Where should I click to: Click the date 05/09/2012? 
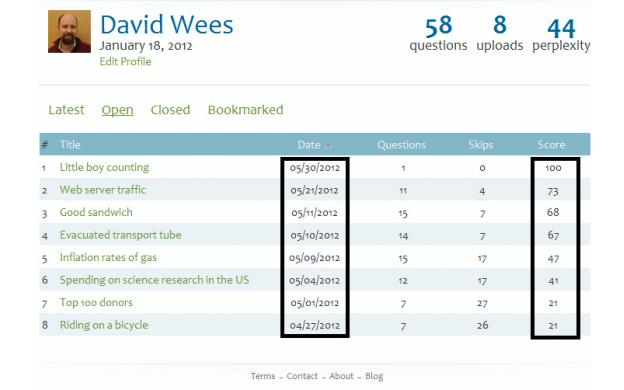click(x=314, y=258)
